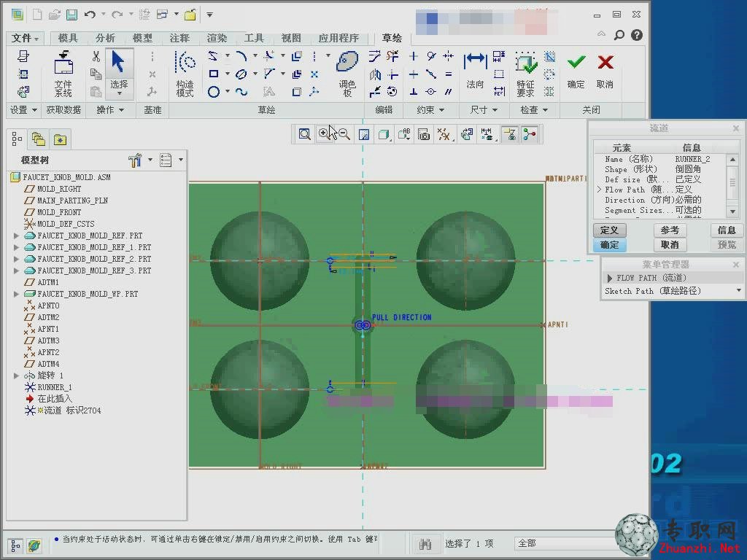Open the 文件 menu
The image size is (747, 560).
tap(25, 38)
